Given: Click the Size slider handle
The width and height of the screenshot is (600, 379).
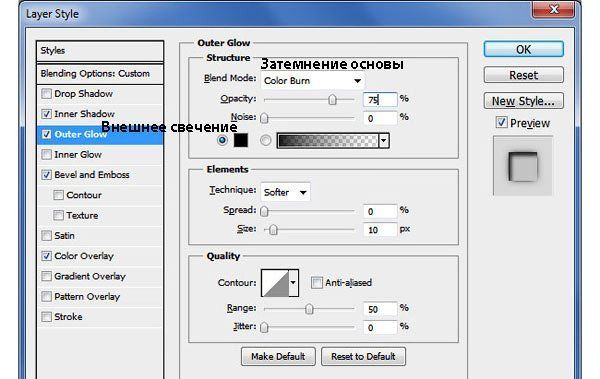Looking at the screenshot, I should click(273, 230).
